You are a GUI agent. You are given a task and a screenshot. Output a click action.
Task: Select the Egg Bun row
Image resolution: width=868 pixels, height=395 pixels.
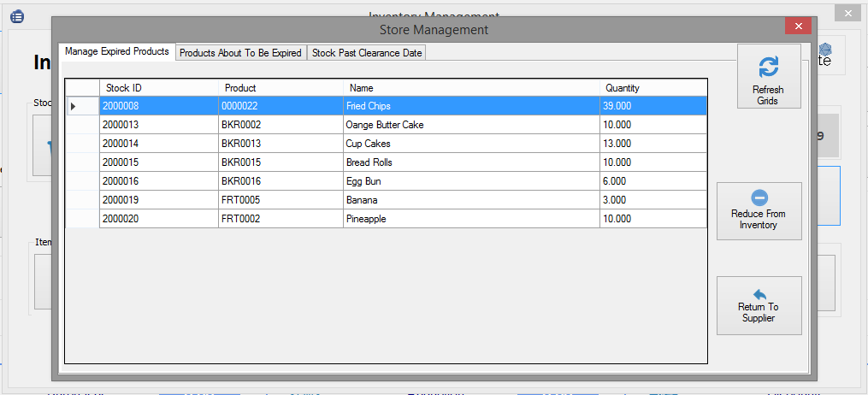click(363, 181)
